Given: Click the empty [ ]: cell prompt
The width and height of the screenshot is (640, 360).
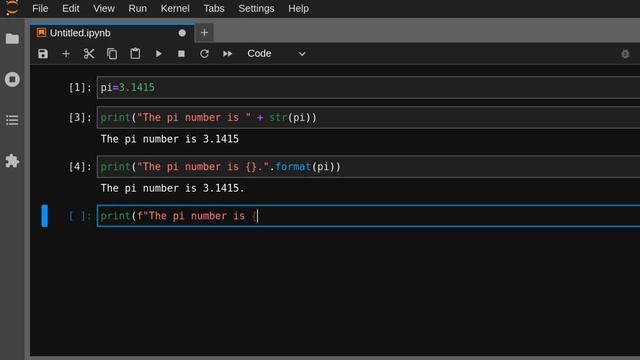Looking at the screenshot, I should point(80,216).
